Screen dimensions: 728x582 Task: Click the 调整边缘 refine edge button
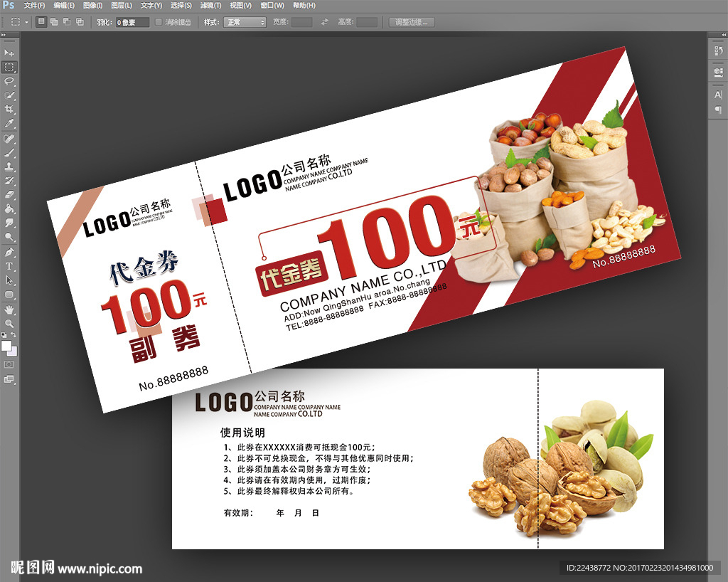(x=412, y=22)
